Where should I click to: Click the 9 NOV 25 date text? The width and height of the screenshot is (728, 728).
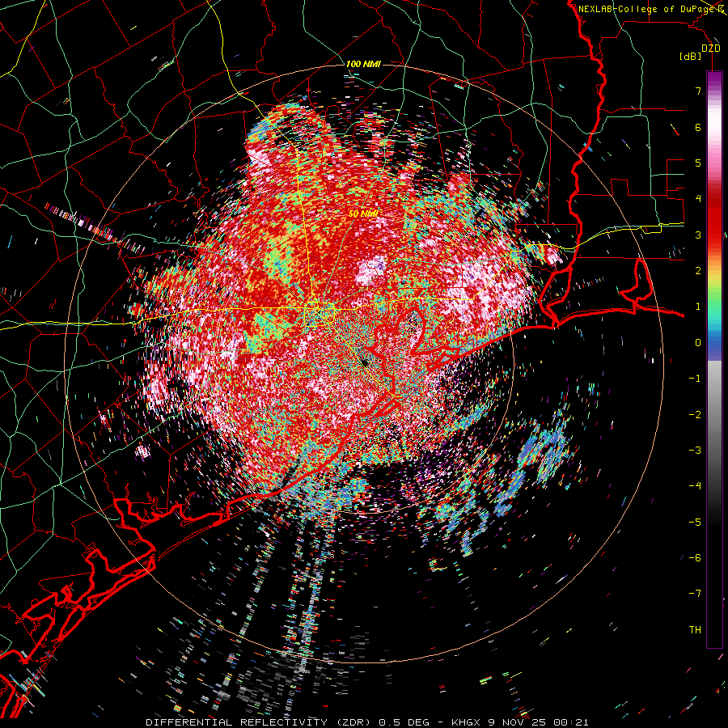tap(517, 722)
